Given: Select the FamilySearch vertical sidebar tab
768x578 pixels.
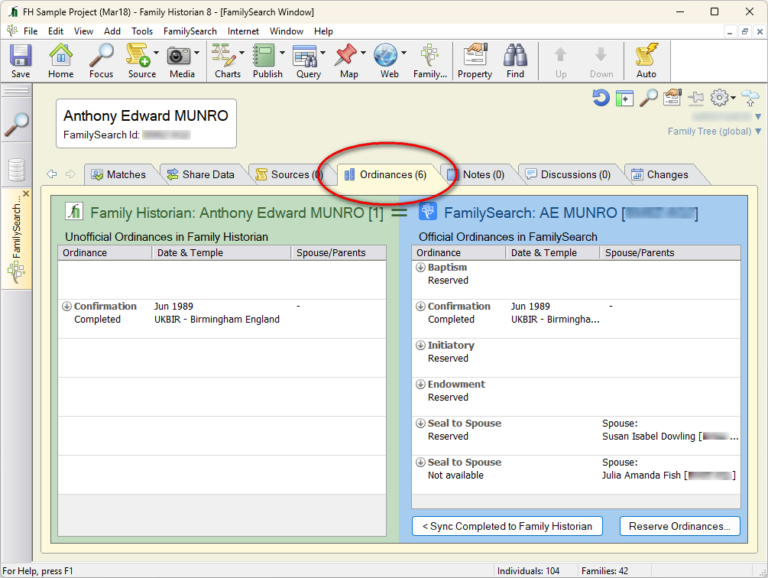Looking at the screenshot, I should [17, 238].
